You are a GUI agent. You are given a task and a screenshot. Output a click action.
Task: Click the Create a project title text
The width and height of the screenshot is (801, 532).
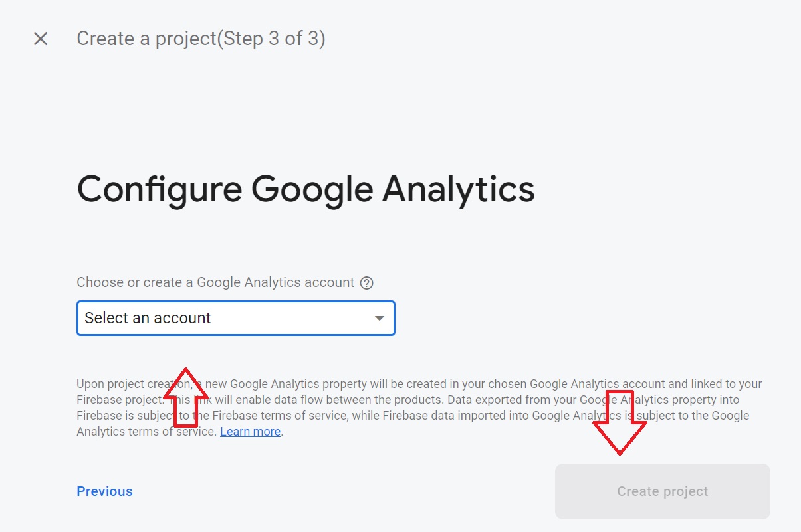pyautogui.click(x=146, y=39)
